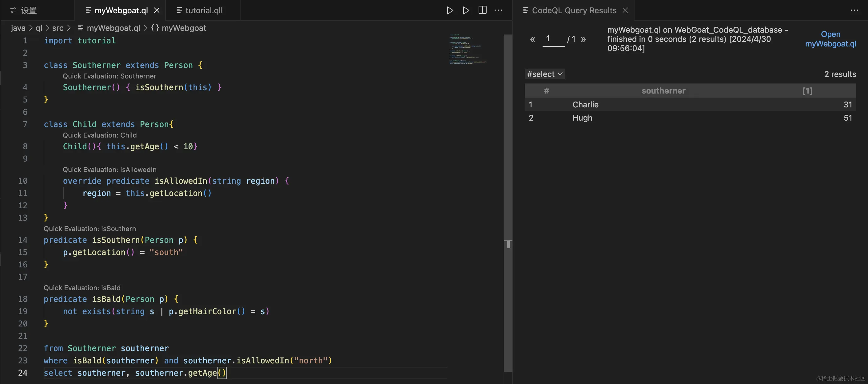868x384 pixels.
Task: Click the override keyword on line 10
Action: pyautogui.click(x=82, y=181)
